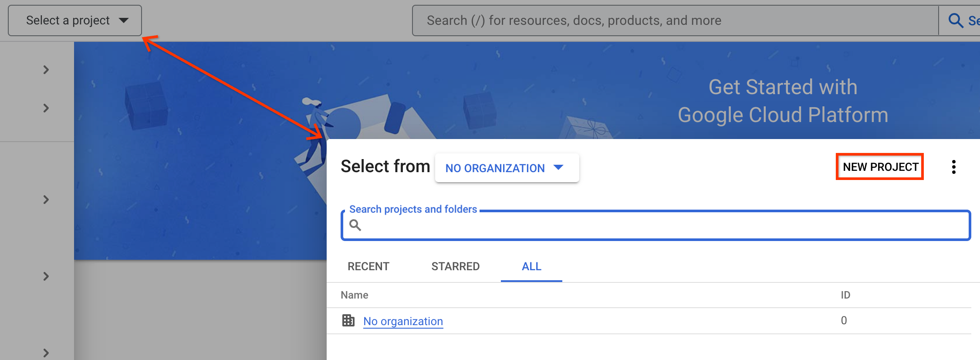Image resolution: width=980 pixels, height=360 pixels.
Task: Expand the bottom sidebar chevron
Action: [x=46, y=353]
